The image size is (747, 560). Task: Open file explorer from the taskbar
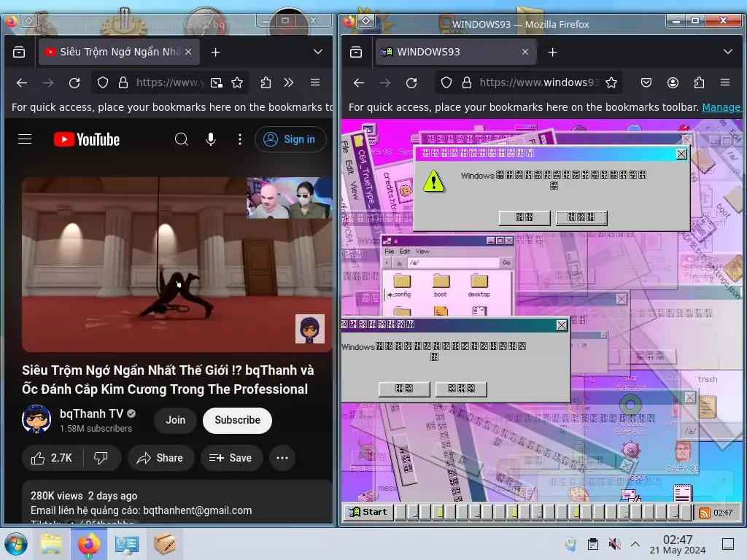coord(51,544)
